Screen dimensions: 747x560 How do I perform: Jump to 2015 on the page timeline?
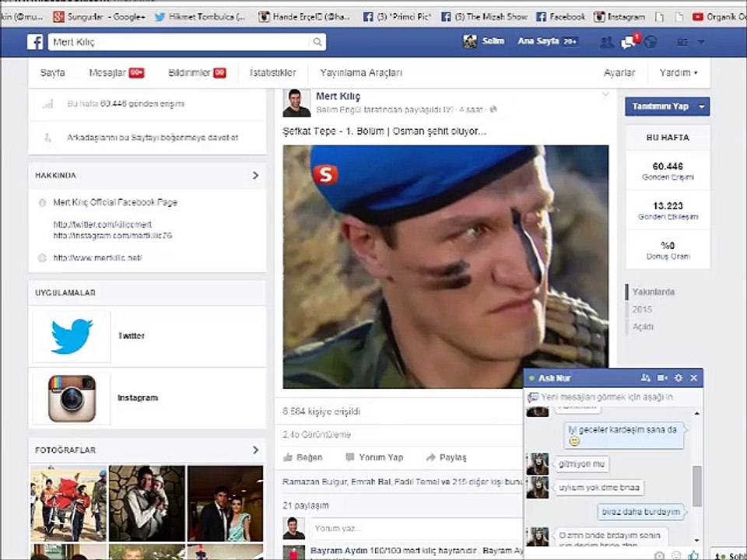point(642,310)
